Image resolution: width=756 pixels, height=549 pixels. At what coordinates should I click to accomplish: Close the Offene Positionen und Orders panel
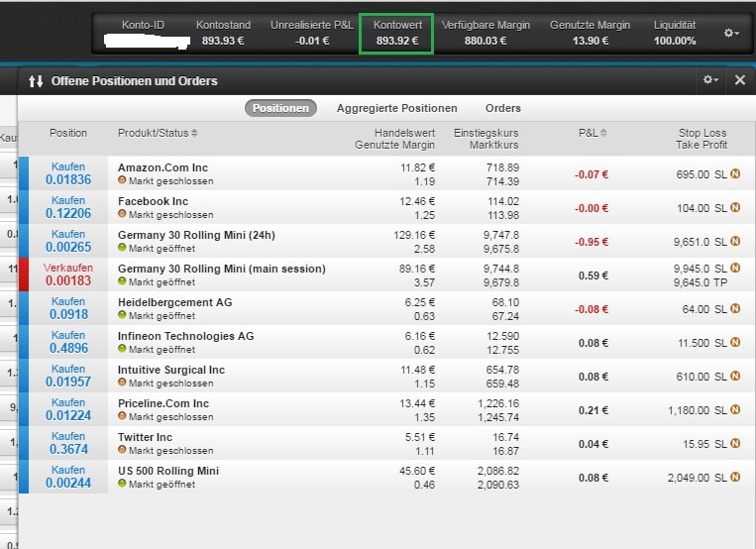click(x=740, y=80)
